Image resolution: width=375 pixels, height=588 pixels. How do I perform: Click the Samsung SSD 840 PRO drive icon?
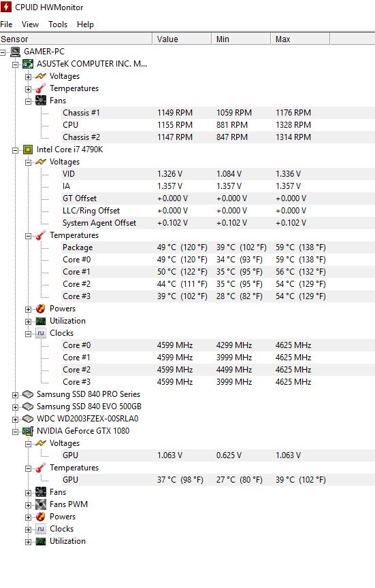(x=28, y=394)
